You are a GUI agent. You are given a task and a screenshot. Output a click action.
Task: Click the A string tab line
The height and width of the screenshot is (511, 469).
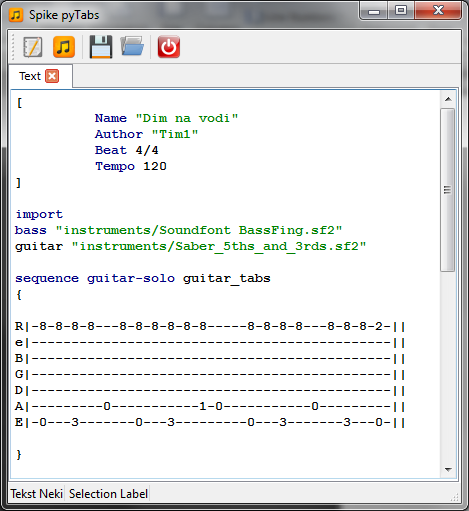[x=210, y=406]
